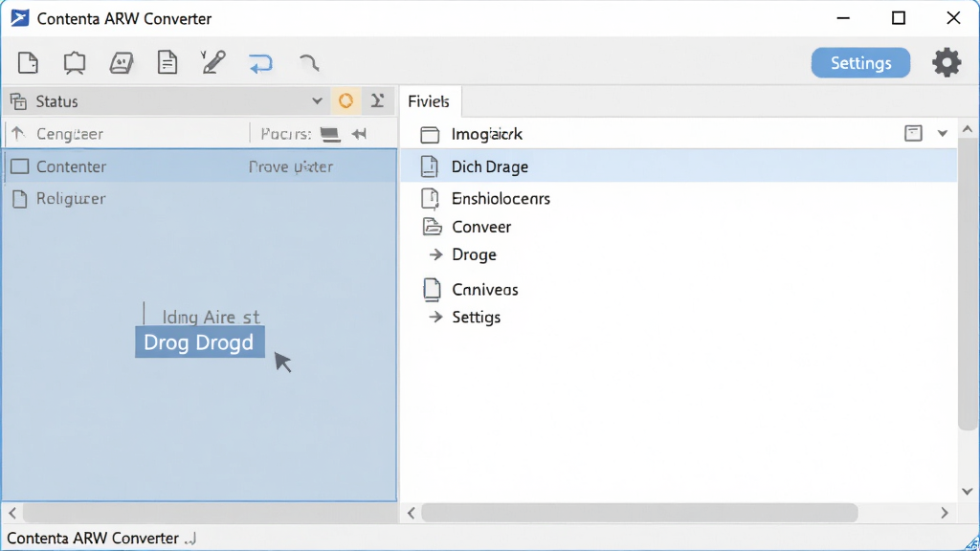Click the right panel vertical scrollbar thumb

[x=968, y=284]
